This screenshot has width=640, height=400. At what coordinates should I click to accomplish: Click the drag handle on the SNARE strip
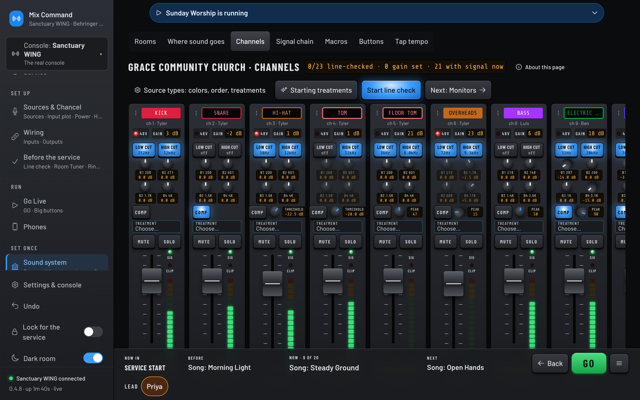pyautogui.click(x=196, y=113)
